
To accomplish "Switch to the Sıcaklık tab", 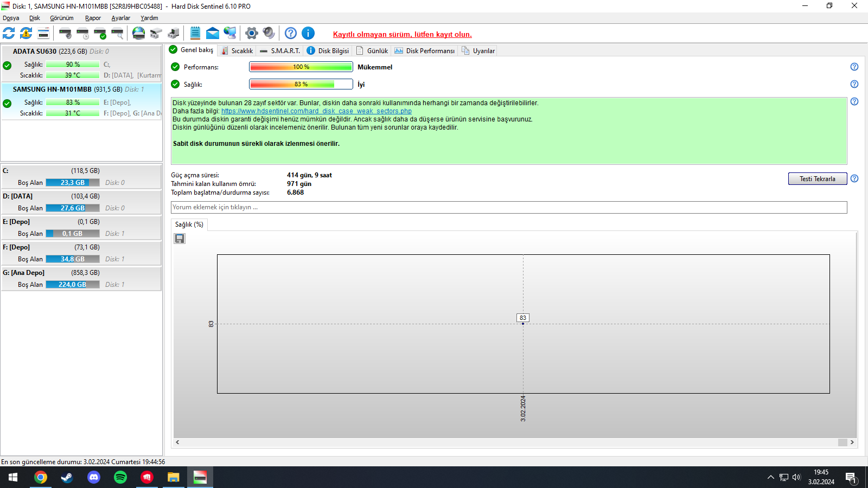I will click(x=237, y=50).
